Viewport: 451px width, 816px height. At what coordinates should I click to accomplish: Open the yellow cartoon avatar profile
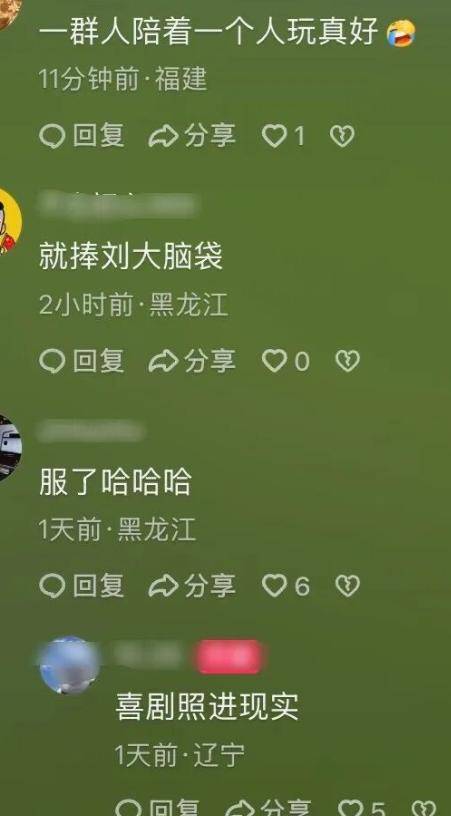click(x=9, y=221)
